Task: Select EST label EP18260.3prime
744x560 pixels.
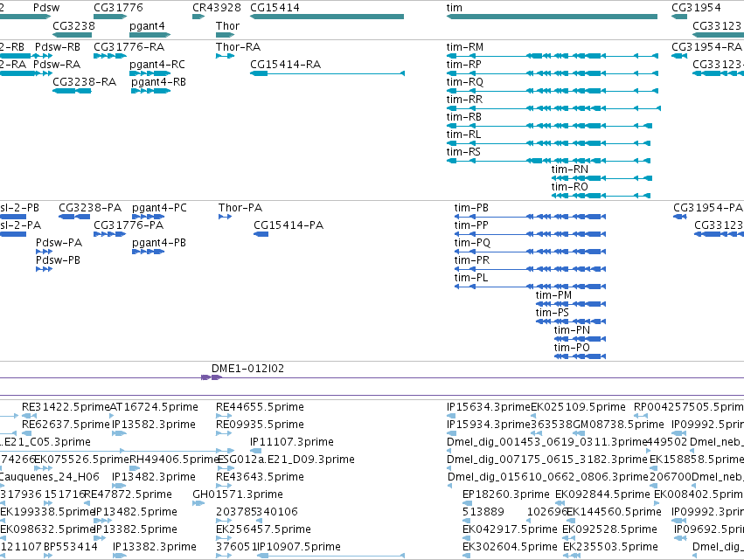Action: click(x=506, y=495)
